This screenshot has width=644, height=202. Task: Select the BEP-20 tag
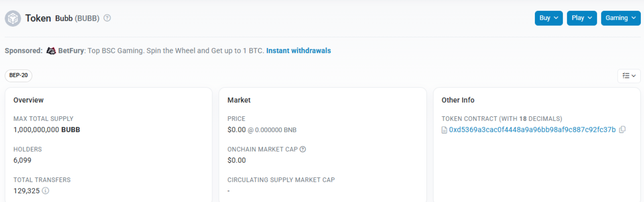point(19,76)
